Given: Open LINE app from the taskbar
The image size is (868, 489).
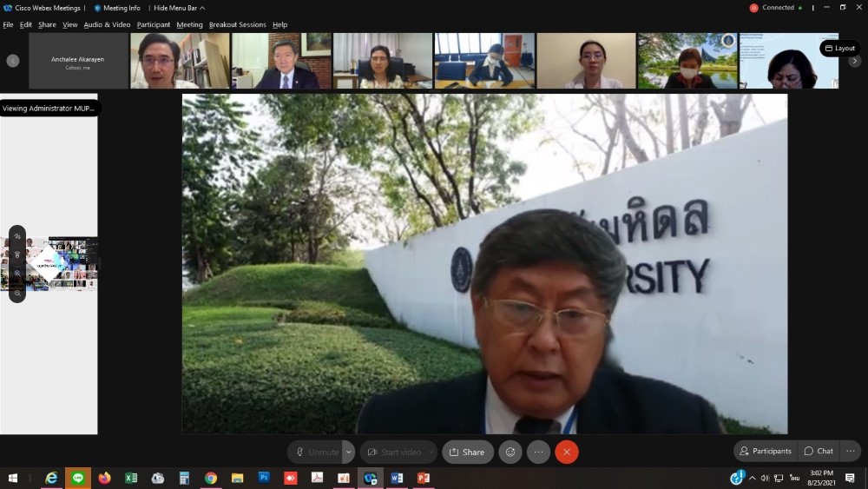Looking at the screenshot, I should point(78,478).
